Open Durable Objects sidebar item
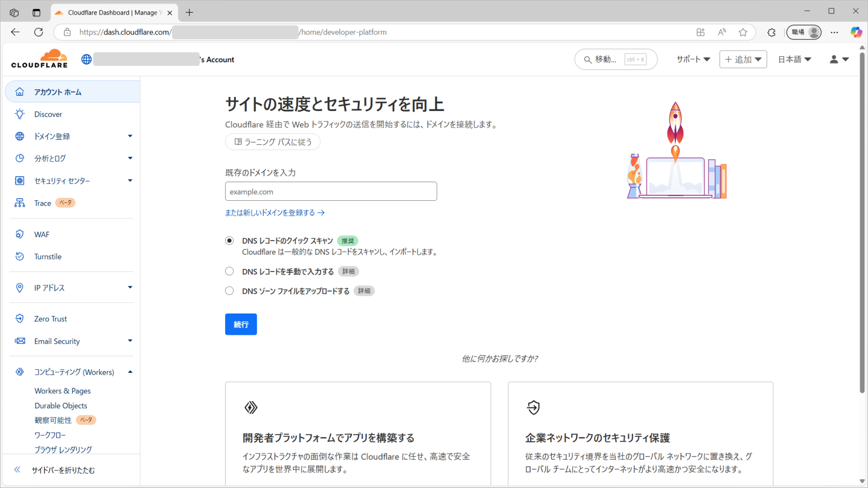Screen dimensions: 868x488 (x=61, y=405)
